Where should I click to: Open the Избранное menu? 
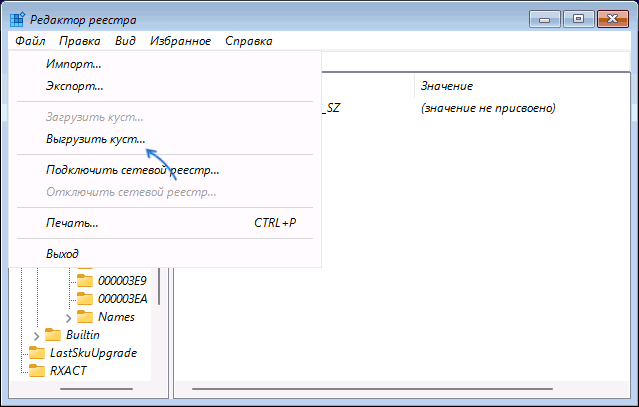pyautogui.click(x=180, y=41)
